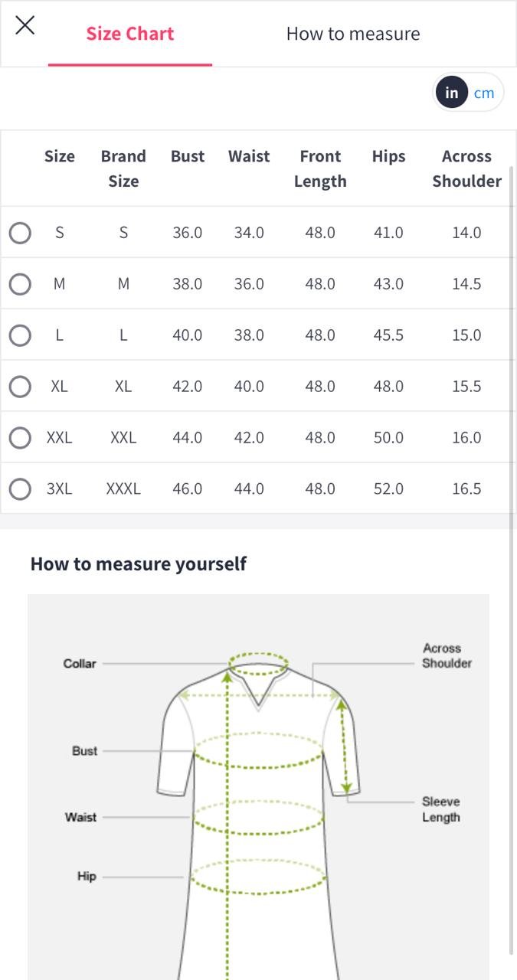Choose size XXL radio button
Screen dimensions: 517x980
click(x=20, y=438)
